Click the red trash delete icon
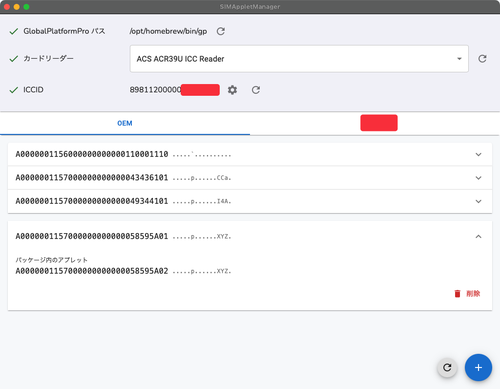The image size is (500, 389). [x=457, y=294]
